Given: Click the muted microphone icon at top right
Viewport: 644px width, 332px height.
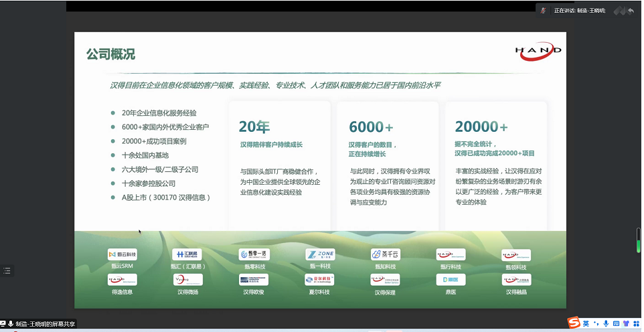Looking at the screenshot, I should click(544, 11).
